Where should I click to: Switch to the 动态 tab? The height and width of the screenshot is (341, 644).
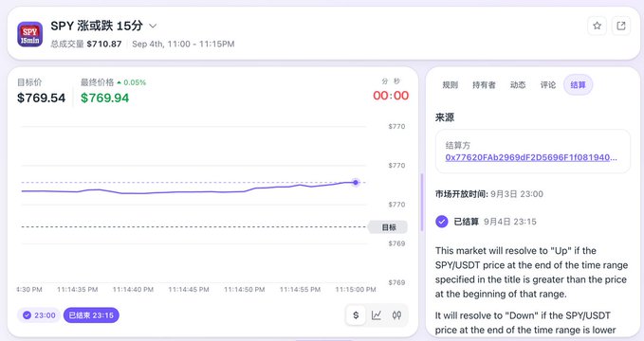point(518,85)
